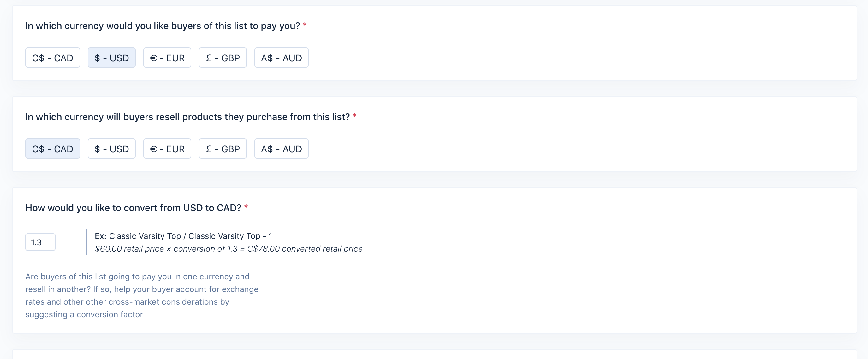
Task: Choose A$ - AUD as payment currency
Action: 281,58
